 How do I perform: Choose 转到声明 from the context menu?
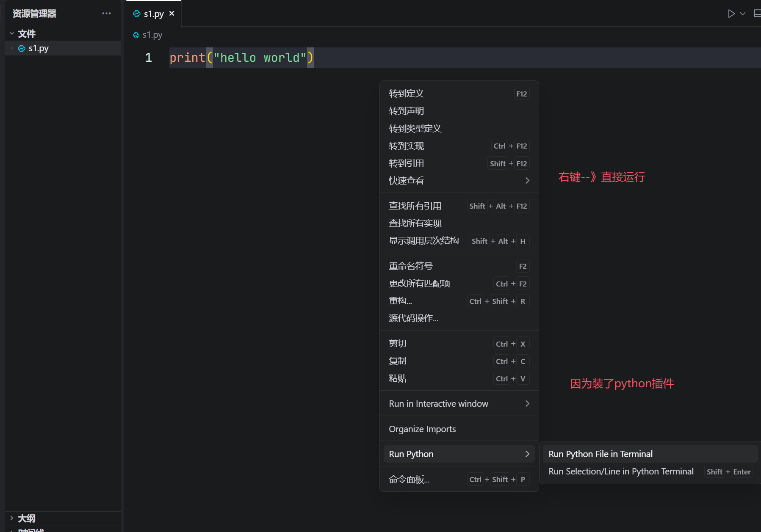(459, 111)
